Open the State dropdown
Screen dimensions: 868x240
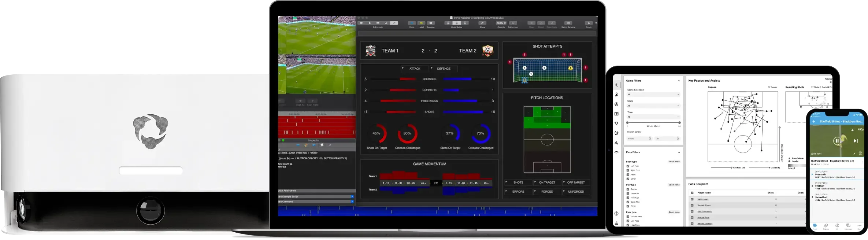pyautogui.click(x=653, y=106)
